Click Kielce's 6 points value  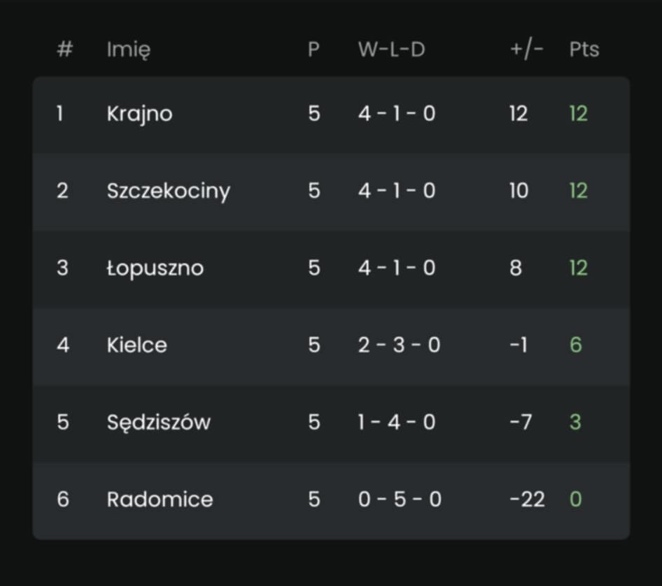[x=576, y=345]
